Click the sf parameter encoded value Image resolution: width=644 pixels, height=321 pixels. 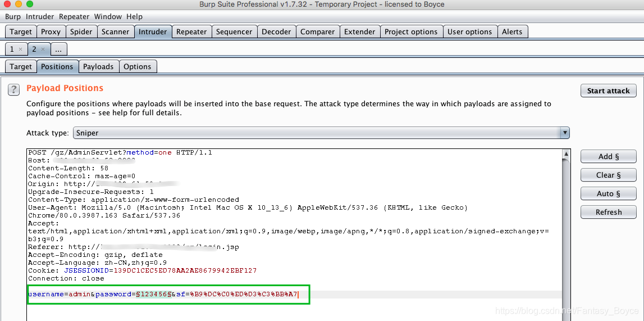(244, 294)
